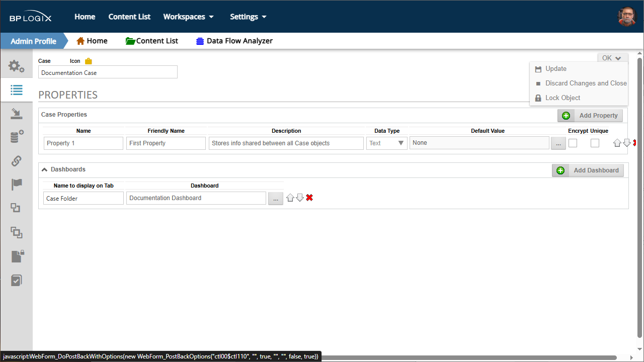This screenshot has width=644, height=362.
Task: Click the Data Flow Analyzer database icon
Action: (x=200, y=41)
